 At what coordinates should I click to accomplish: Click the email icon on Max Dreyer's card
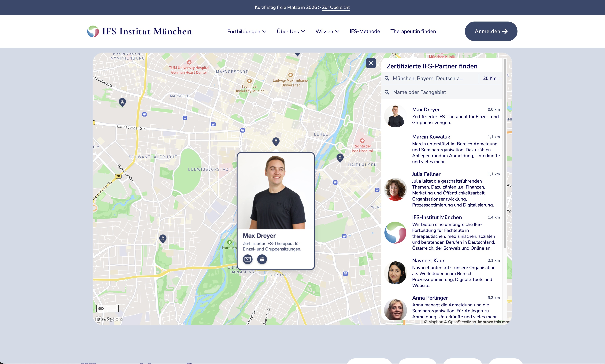pyautogui.click(x=247, y=259)
